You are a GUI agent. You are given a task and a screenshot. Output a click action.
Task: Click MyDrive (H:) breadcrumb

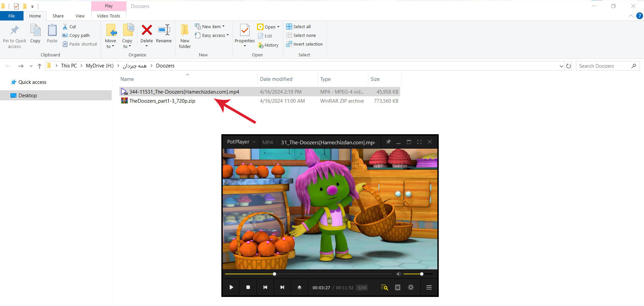coord(100,66)
